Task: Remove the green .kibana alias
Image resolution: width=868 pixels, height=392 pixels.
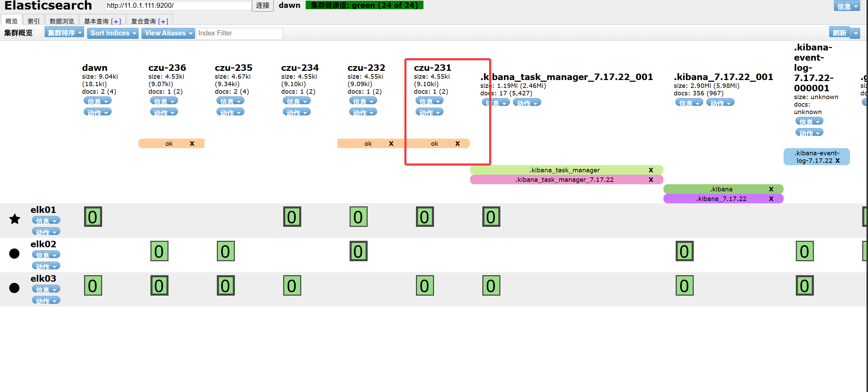Action: pos(771,189)
